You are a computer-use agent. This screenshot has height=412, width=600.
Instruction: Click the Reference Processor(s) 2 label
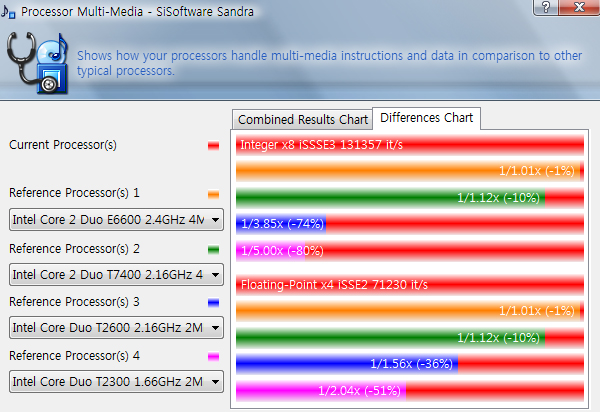[74, 249]
